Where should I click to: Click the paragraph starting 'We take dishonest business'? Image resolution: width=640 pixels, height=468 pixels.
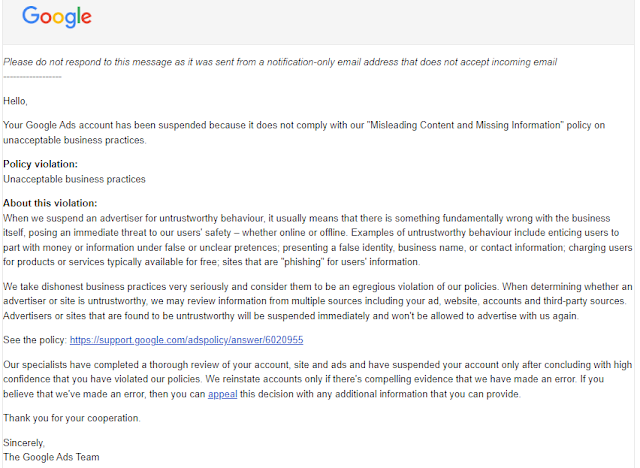tap(318, 301)
